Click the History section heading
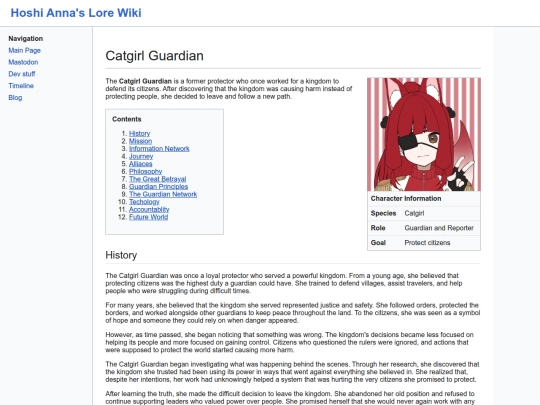The height and width of the screenshot is (405, 540). click(x=121, y=255)
